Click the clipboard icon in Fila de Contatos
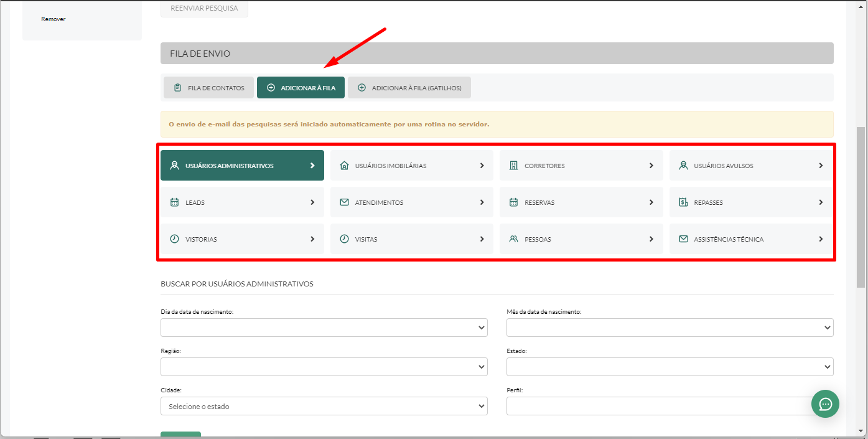 tap(177, 88)
